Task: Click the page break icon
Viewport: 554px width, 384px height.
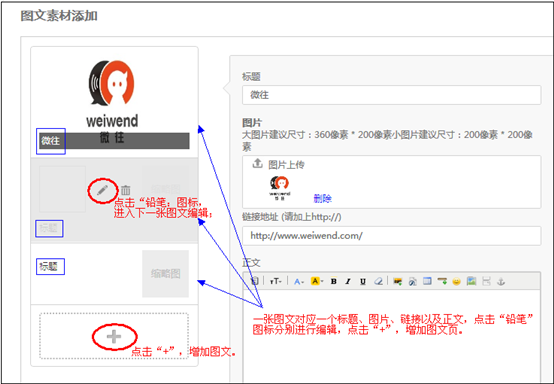Action: (x=487, y=282)
